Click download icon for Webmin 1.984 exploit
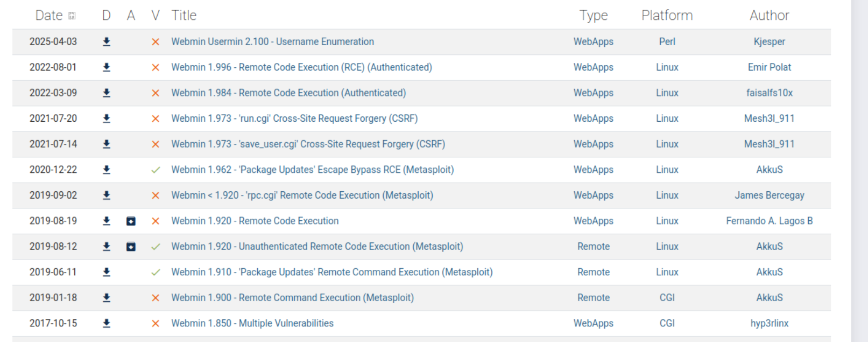This screenshot has height=342, width=868. (107, 93)
